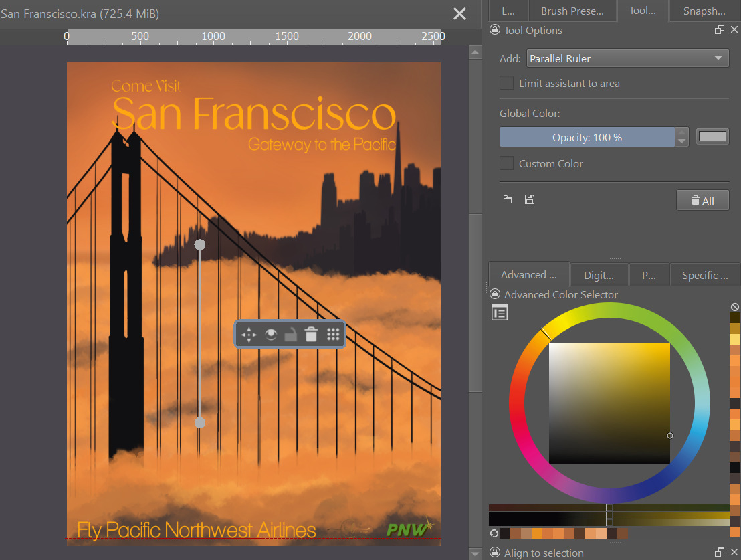Click the save assistants floppy disk icon
741x560 pixels.
[x=530, y=199]
